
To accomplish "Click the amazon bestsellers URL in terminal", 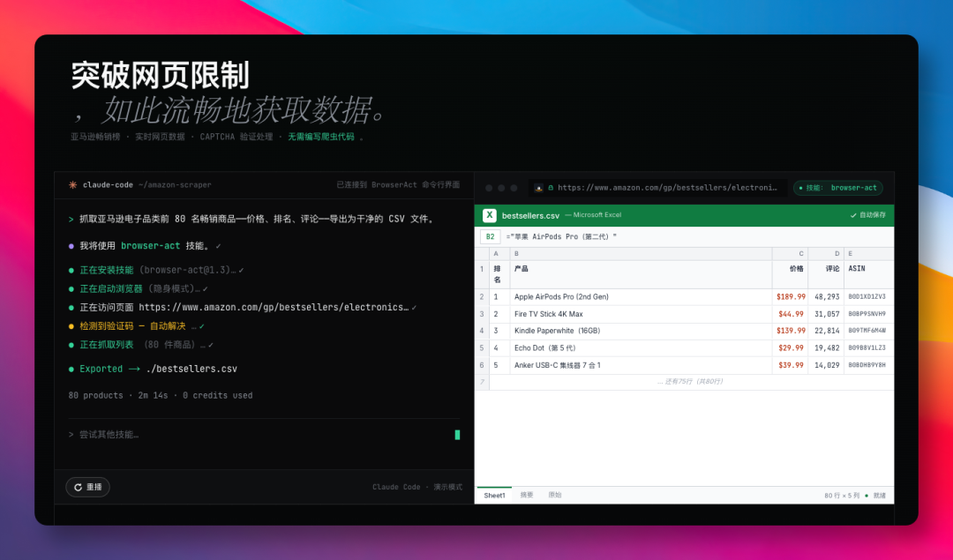I will click(x=274, y=307).
